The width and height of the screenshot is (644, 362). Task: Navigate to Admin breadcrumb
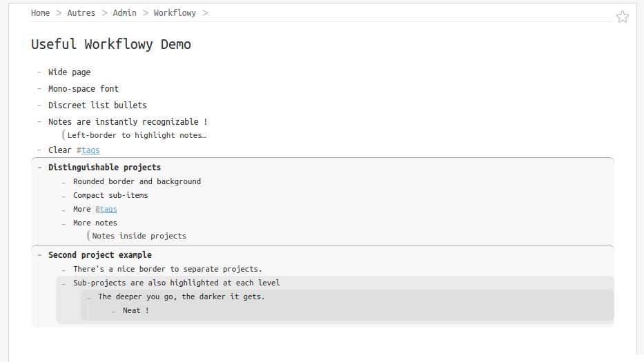124,13
